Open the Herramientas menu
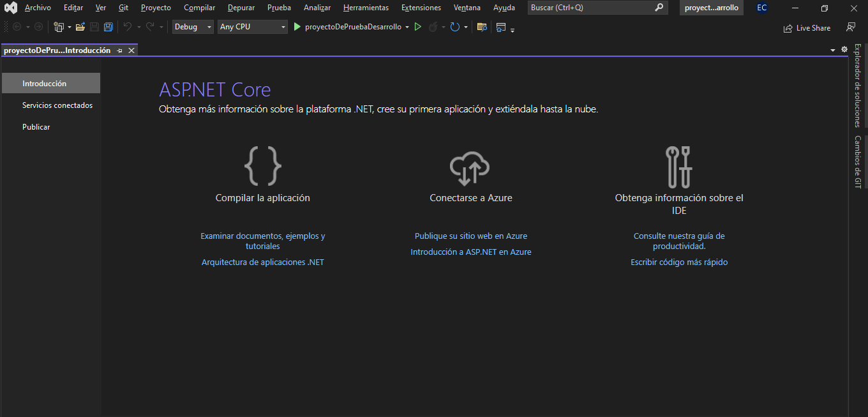The height and width of the screenshot is (417, 868). click(366, 8)
